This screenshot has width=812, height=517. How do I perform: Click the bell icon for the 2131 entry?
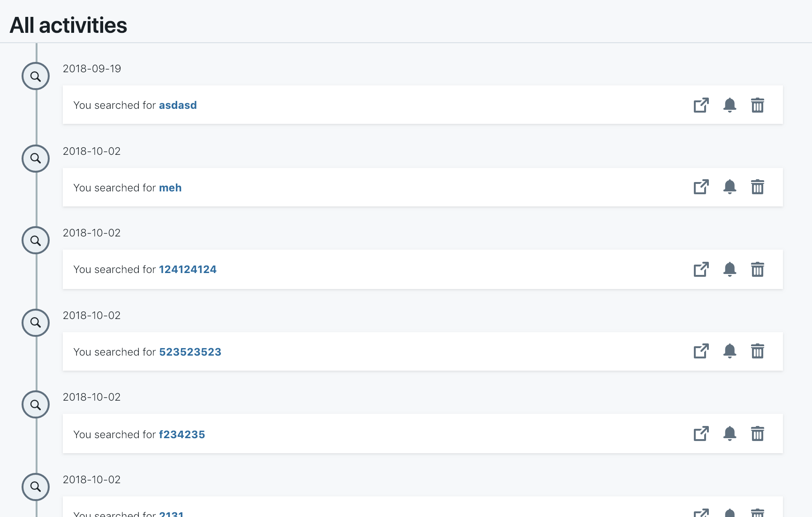730,513
